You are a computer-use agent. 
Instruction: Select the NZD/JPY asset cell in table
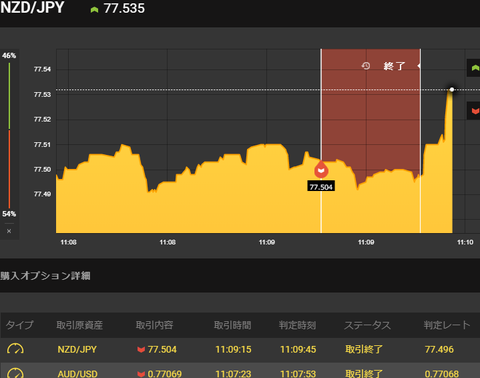tap(77, 349)
